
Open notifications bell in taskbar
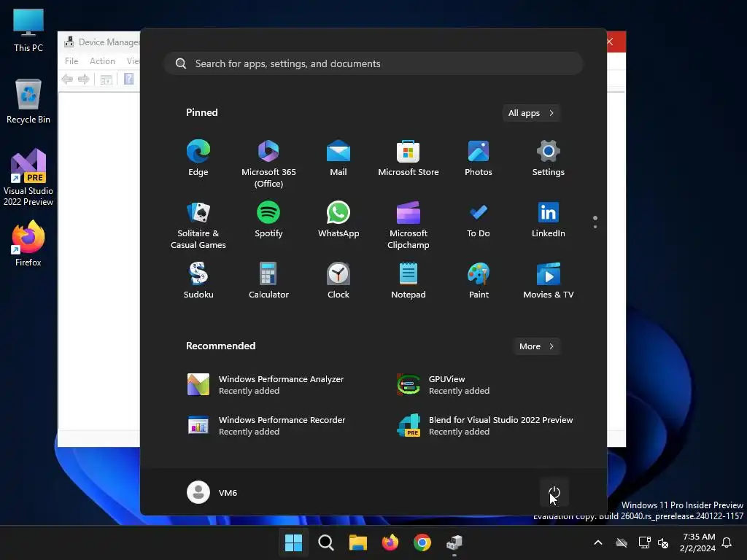(x=727, y=542)
